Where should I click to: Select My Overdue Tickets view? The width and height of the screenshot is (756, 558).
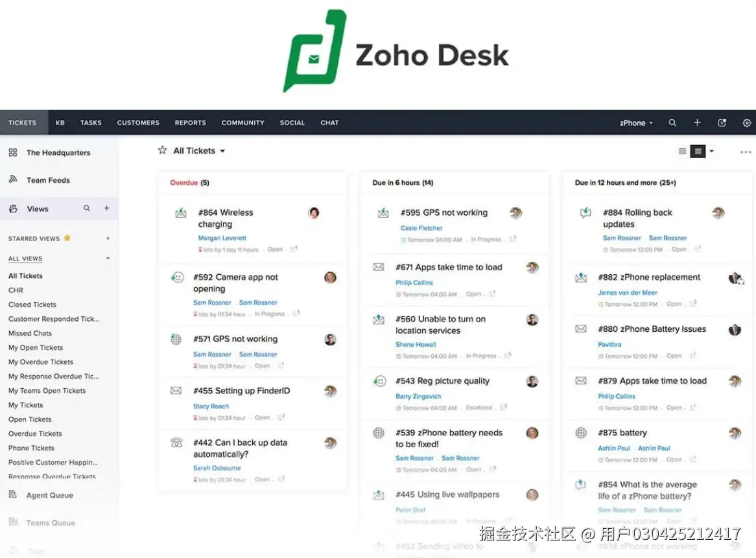[x=41, y=362]
